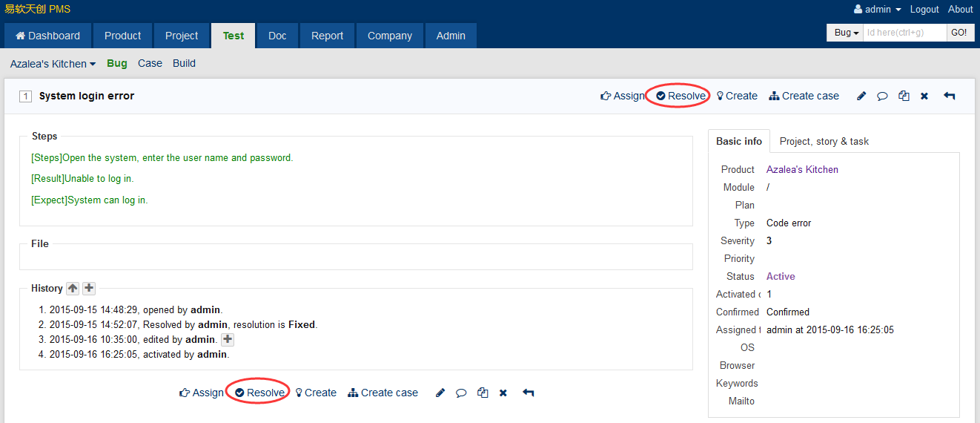Click the Azalea's Kitchen product link

point(802,169)
